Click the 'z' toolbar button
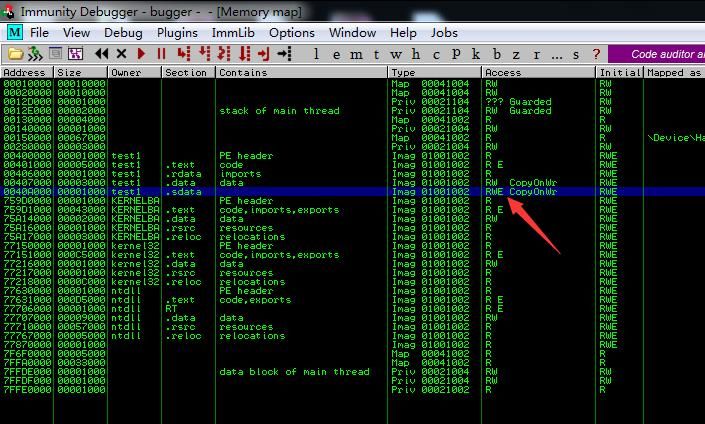This screenshot has width=705, height=424. [x=516, y=55]
